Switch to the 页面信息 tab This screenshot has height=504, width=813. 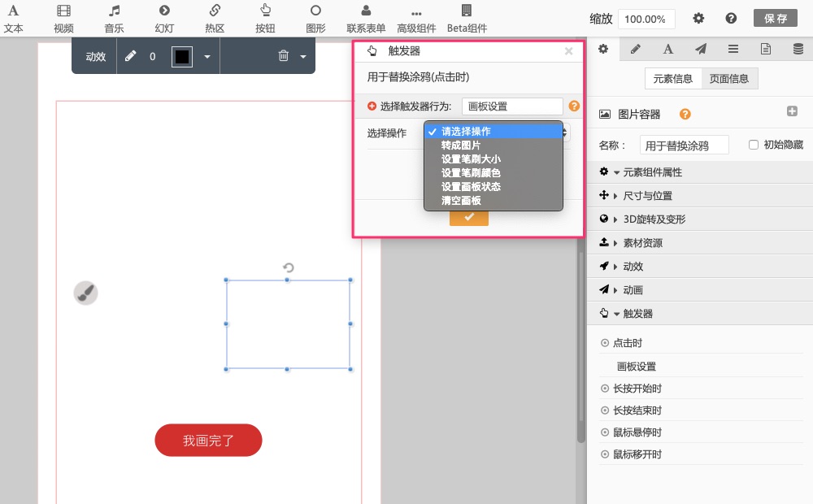point(729,79)
